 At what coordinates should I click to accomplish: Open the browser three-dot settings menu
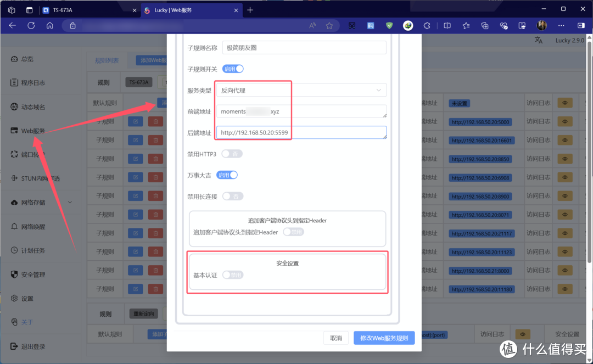tap(562, 25)
